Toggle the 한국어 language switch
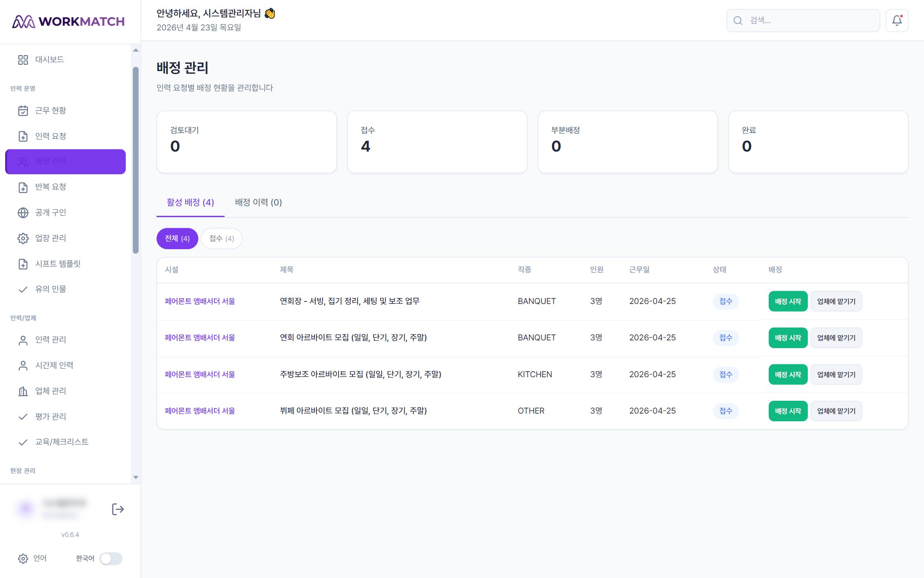924x578 pixels. click(x=111, y=559)
